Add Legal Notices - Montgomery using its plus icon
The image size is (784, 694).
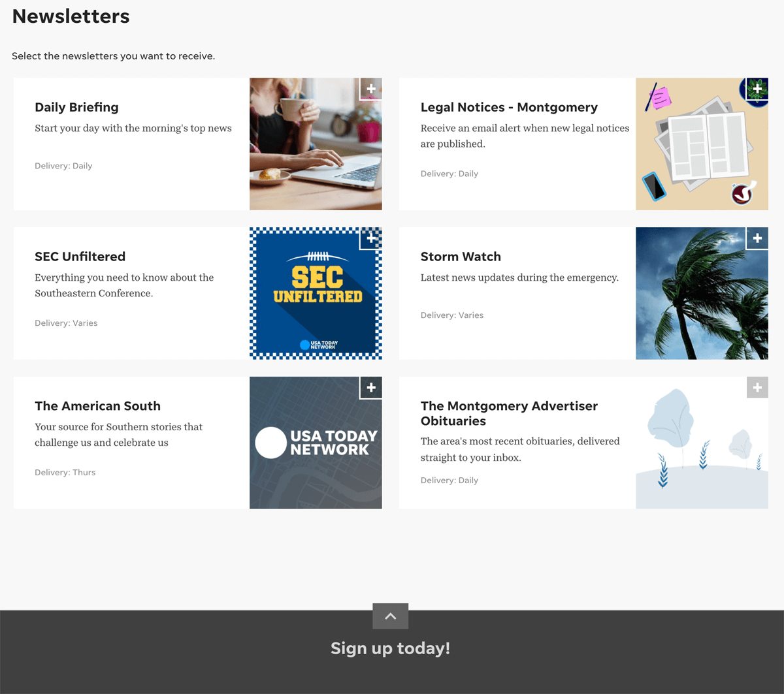tap(757, 89)
